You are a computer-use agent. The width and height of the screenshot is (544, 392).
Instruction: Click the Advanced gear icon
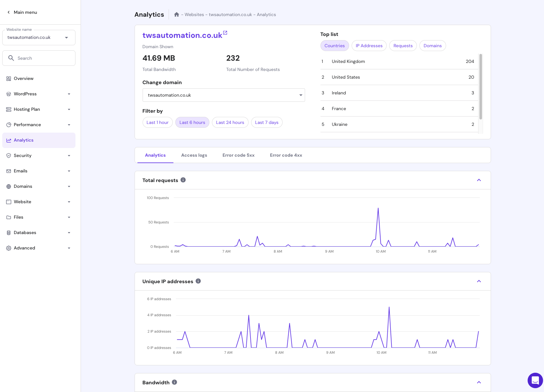point(9,248)
